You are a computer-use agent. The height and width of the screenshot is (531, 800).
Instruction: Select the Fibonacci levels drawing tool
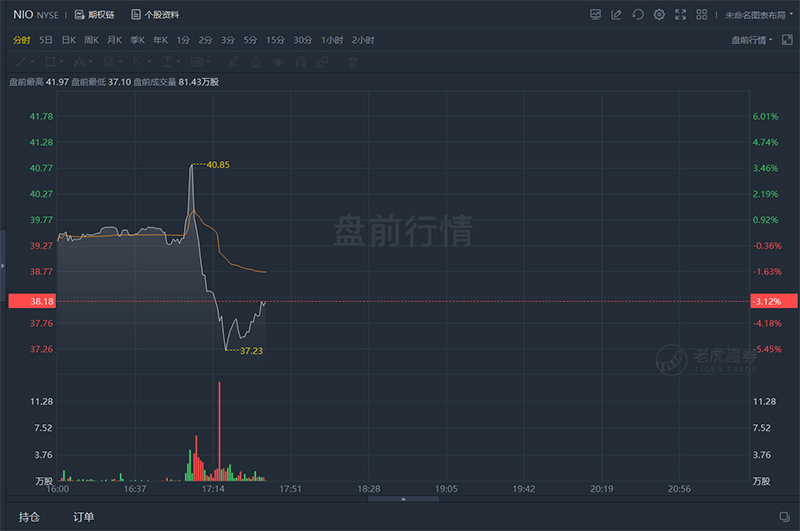pos(109,62)
